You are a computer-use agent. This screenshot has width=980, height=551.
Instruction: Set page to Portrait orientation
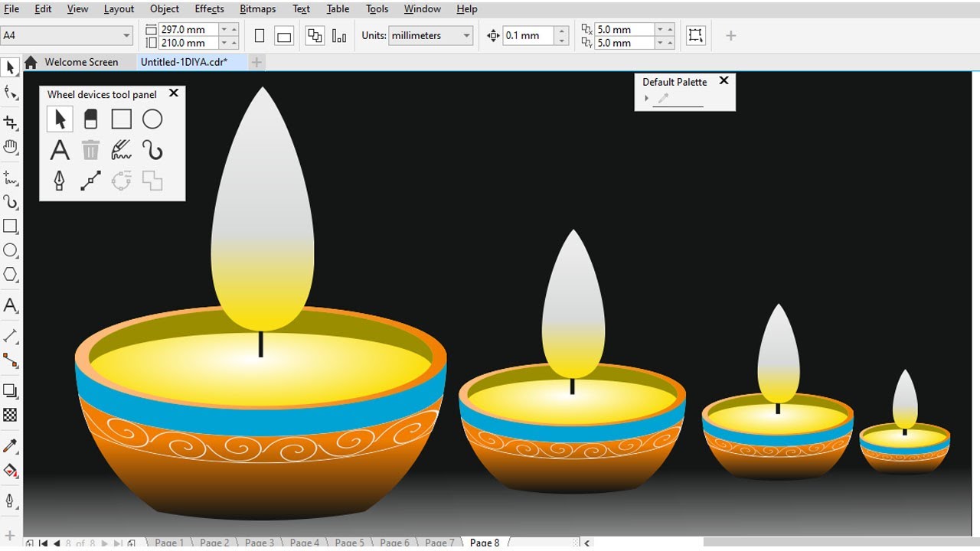point(260,36)
